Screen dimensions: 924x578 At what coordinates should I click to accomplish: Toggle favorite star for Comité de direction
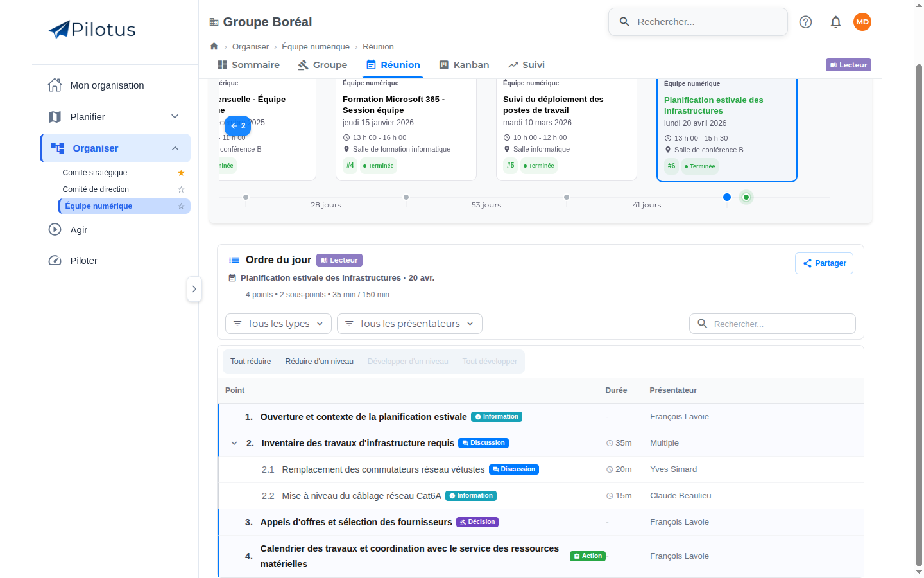[x=181, y=189]
